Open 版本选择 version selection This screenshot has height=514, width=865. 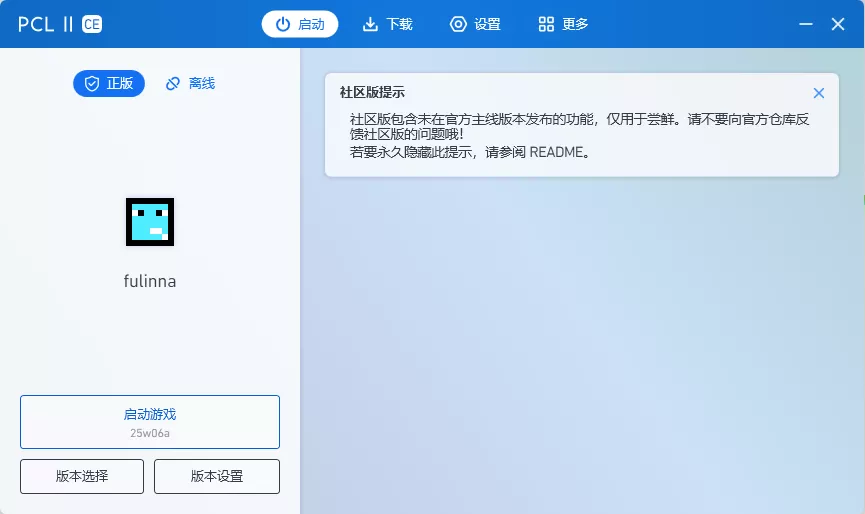click(x=82, y=476)
